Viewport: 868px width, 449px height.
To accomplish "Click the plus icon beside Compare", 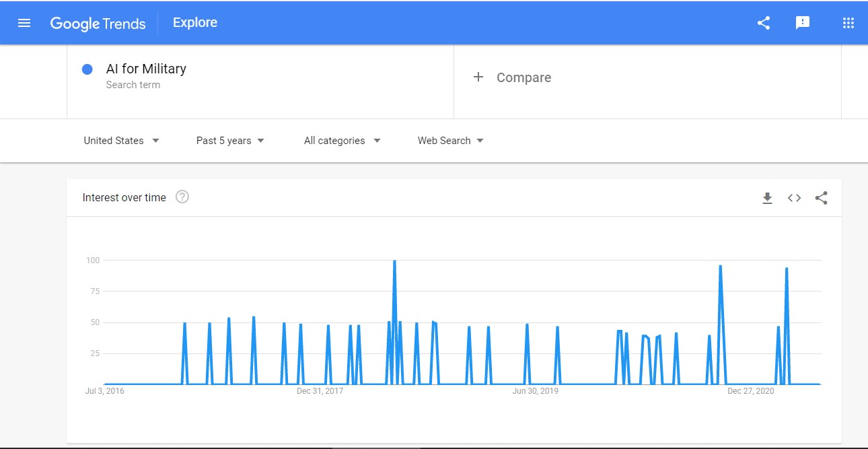I will pos(478,77).
